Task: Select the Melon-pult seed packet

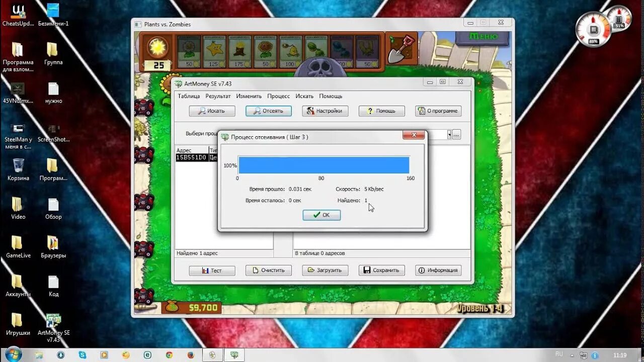Action: 316,52
